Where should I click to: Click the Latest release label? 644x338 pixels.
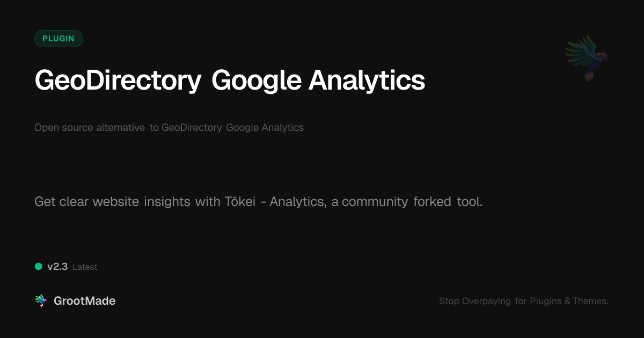pos(85,267)
